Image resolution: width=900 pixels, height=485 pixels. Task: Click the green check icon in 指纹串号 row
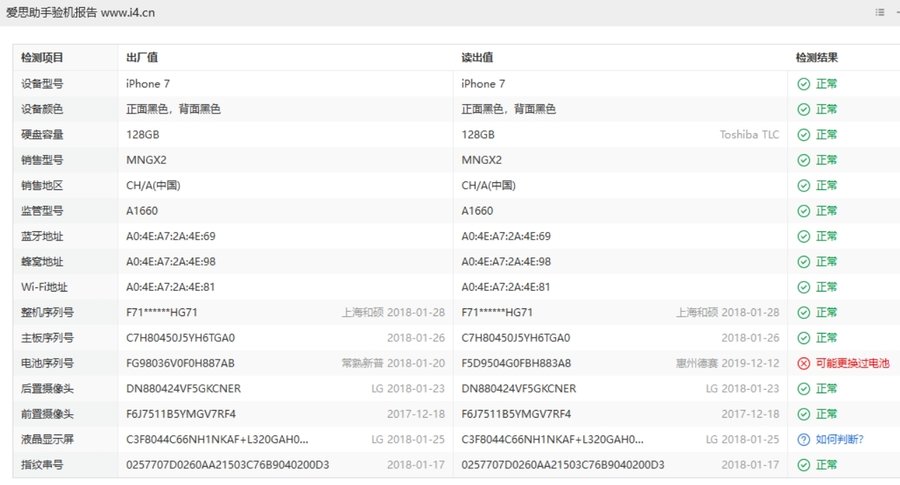pos(804,465)
